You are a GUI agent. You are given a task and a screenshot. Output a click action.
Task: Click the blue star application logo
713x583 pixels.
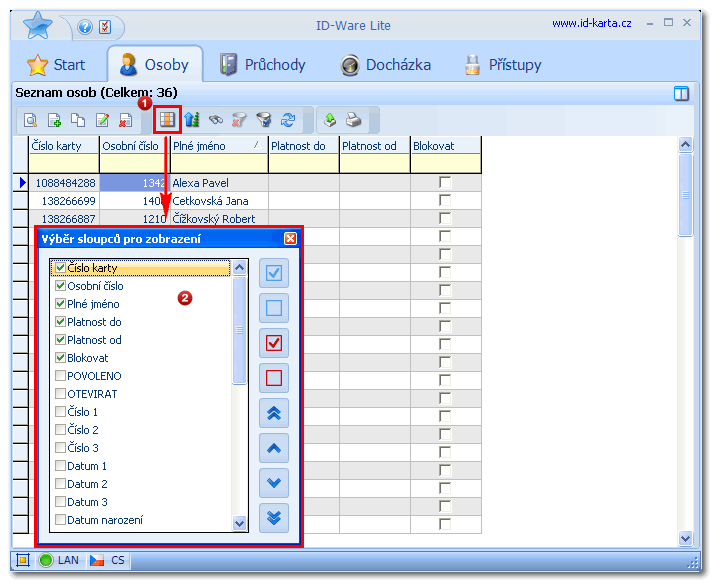38,25
